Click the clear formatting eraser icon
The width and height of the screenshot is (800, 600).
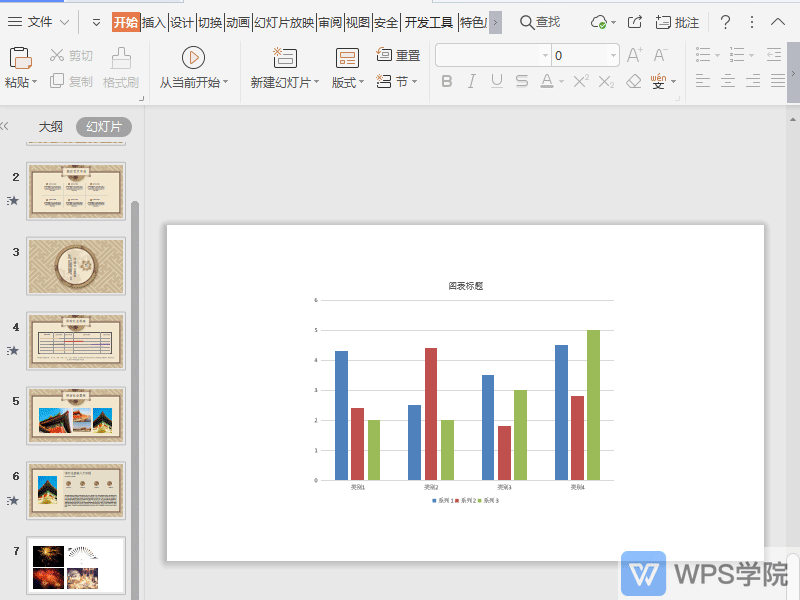pos(633,82)
